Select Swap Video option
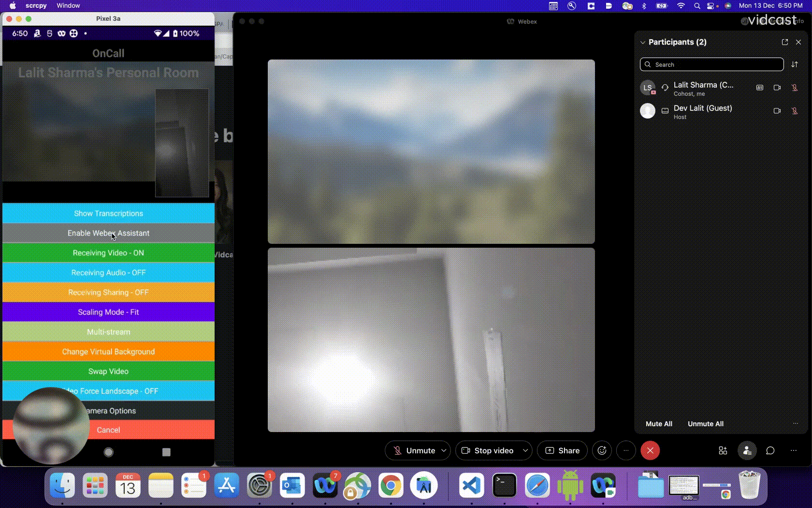Viewport: 812px width, 508px height. click(108, 372)
